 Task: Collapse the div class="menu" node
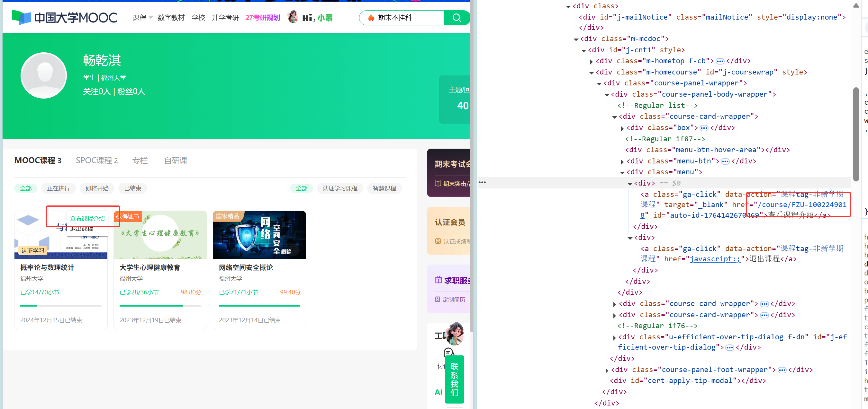[622, 172]
